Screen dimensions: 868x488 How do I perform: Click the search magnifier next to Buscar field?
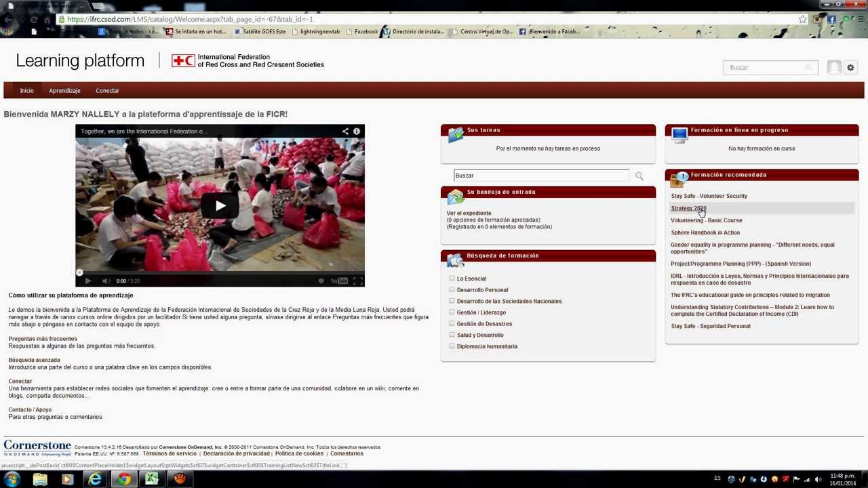[x=639, y=176]
